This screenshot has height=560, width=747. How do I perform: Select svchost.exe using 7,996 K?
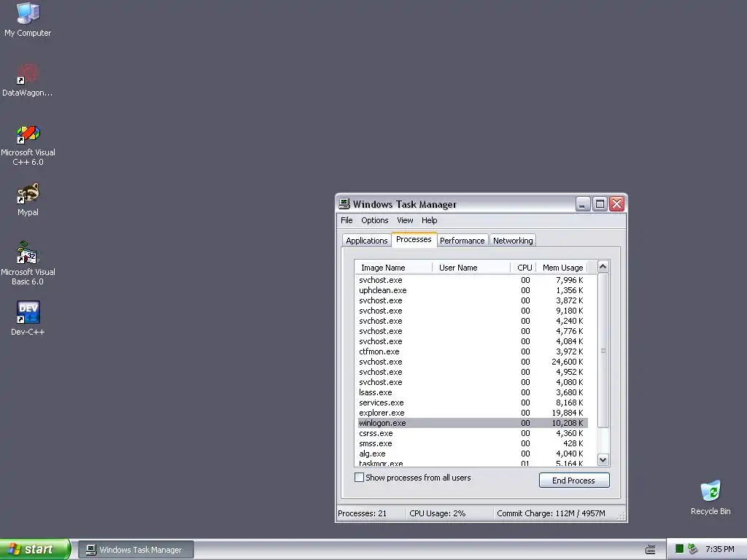pos(473,280)
